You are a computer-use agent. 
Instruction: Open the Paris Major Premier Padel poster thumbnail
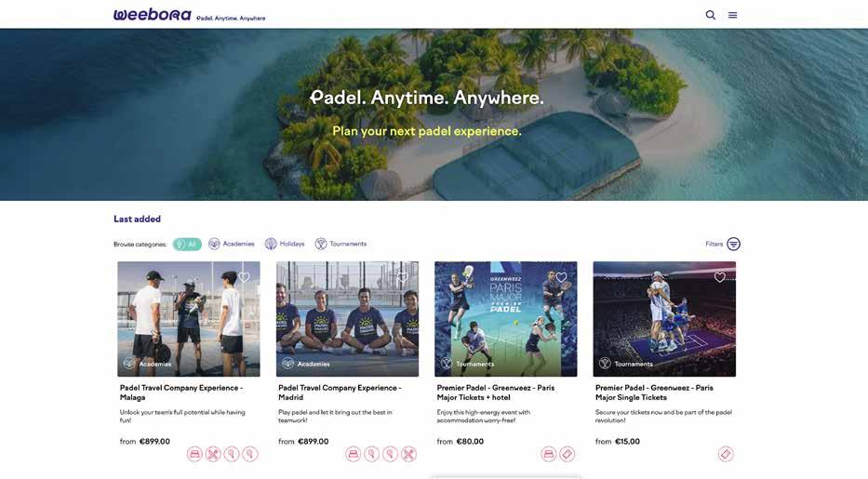click(505, 319)
